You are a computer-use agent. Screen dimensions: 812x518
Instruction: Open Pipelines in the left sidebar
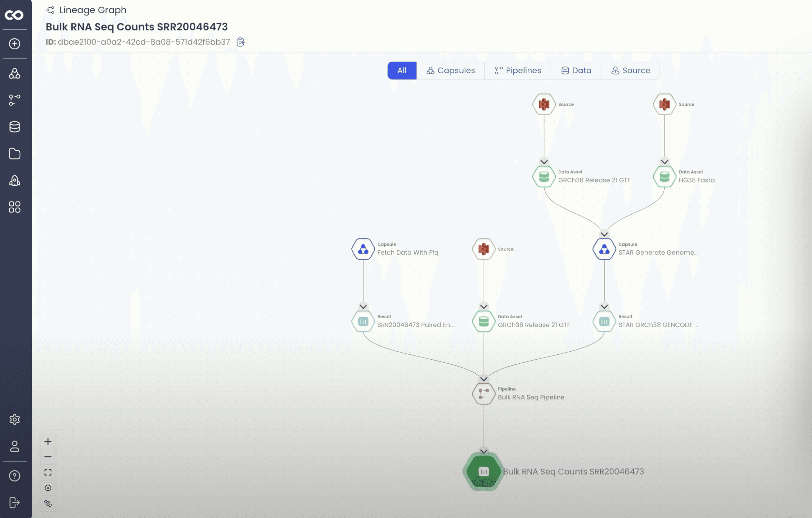(15, 100)
